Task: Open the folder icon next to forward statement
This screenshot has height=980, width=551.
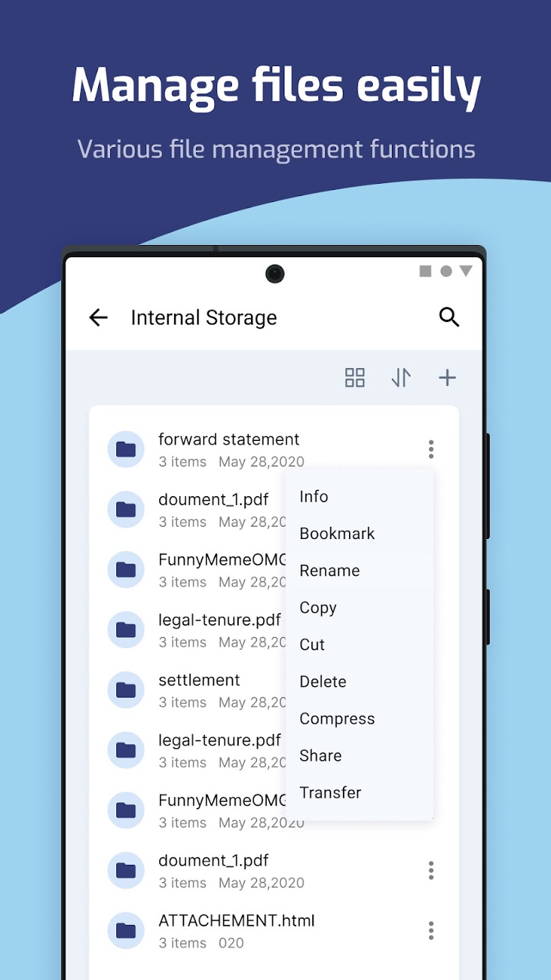Action: pyautogui.click(x=125, y=449)
